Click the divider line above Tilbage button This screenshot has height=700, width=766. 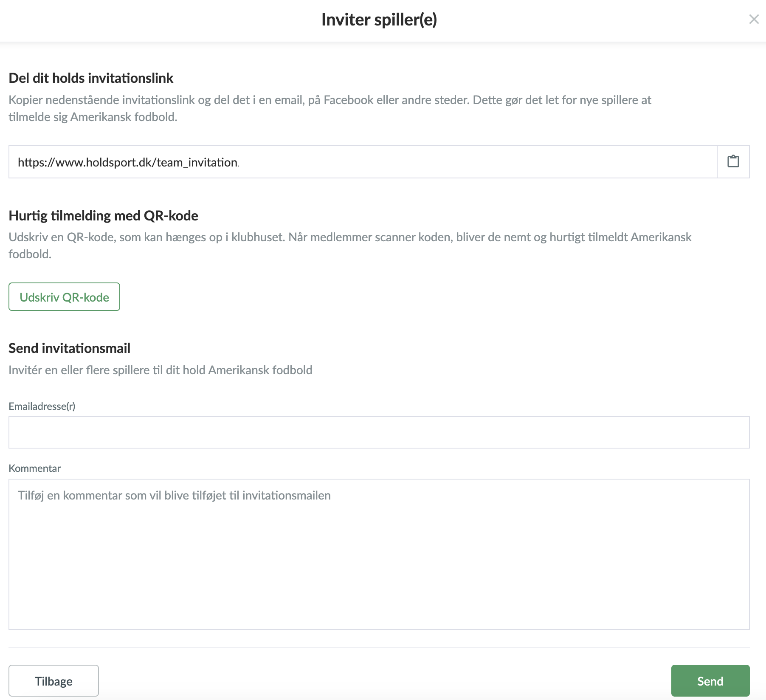[x=379, y=647]
